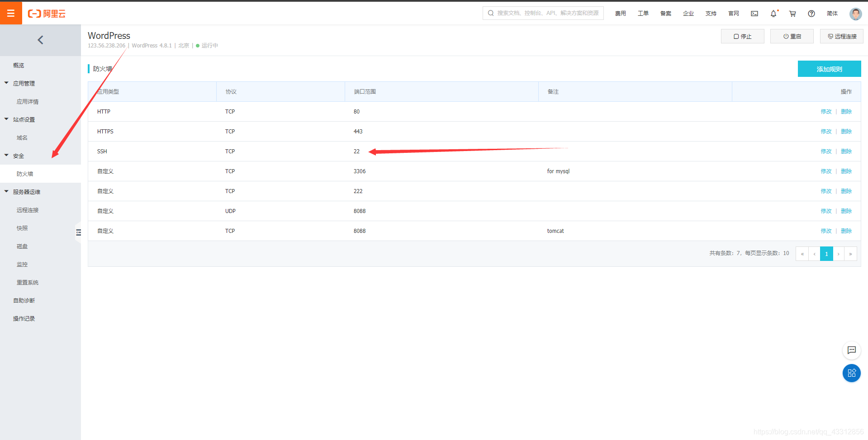Screen dimensions: 868x440
Task: Open notifications bell icon
Action: [x=774, y=14]
